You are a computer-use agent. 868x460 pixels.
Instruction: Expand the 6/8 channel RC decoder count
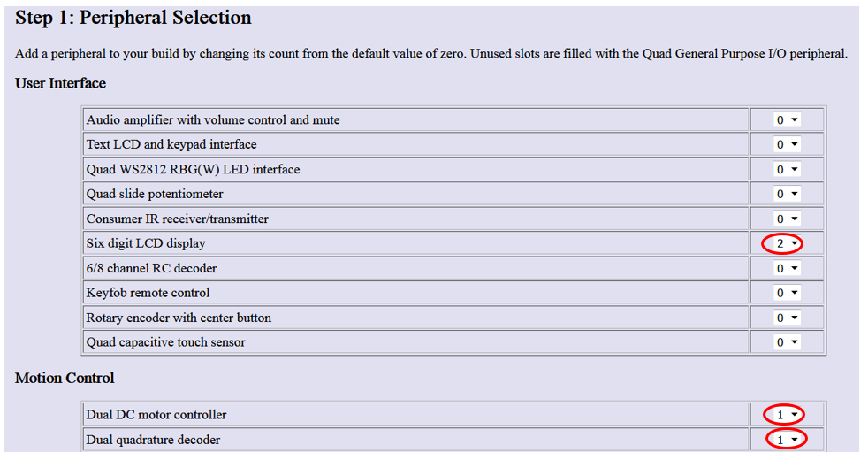click(787, 268)
